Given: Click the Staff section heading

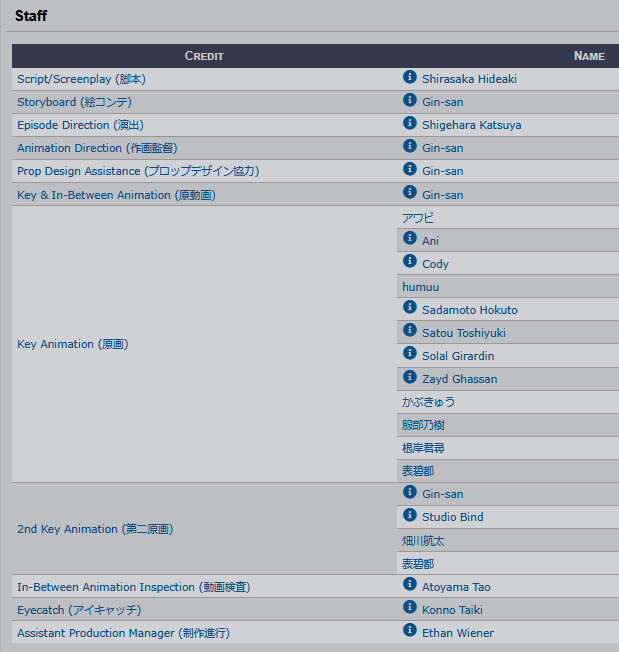Looking at the screenshot, I should coord(31,16).
